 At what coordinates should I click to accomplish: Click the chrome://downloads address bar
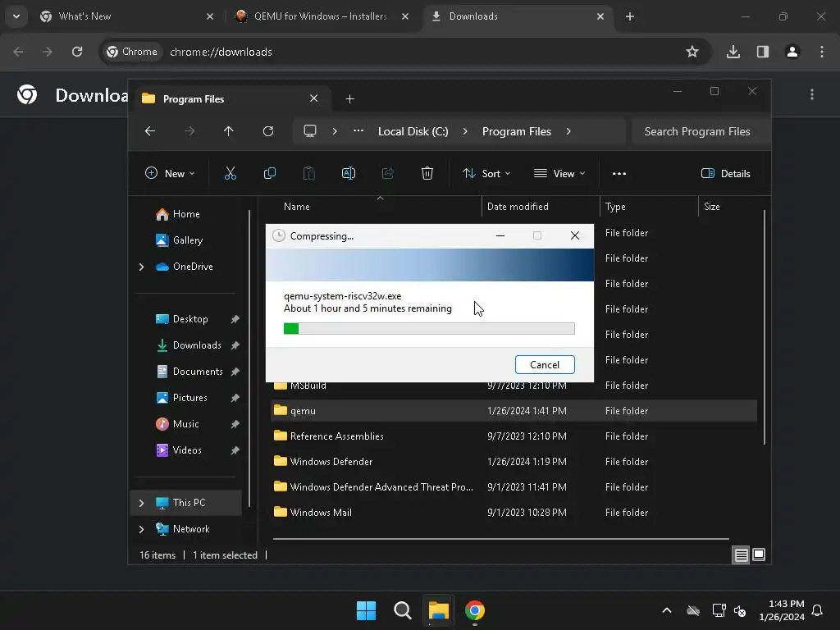pos(405,52)
